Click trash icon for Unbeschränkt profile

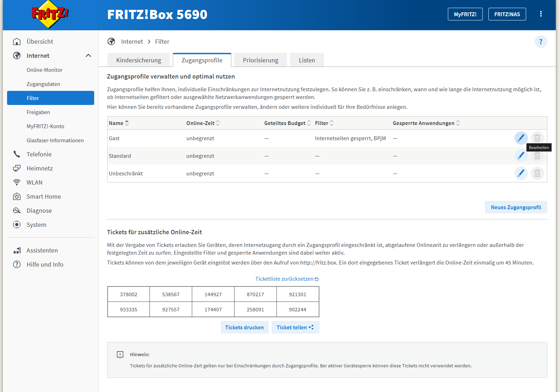537,173
